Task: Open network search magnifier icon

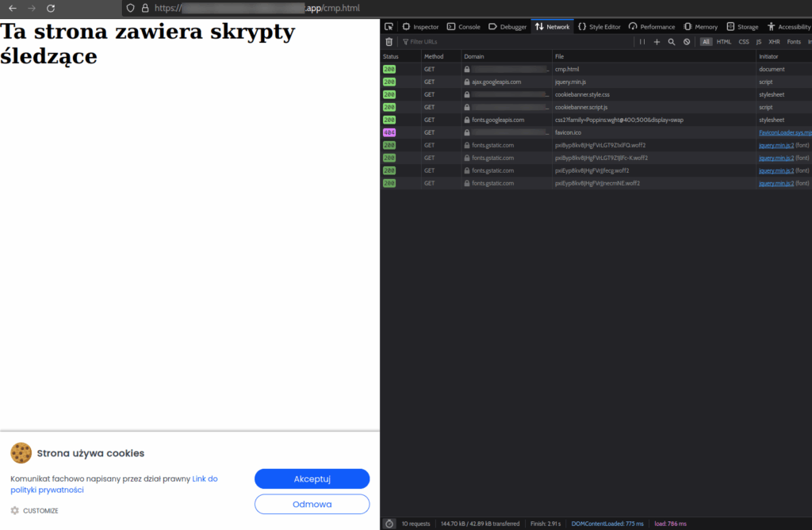Action: (672, 42)
